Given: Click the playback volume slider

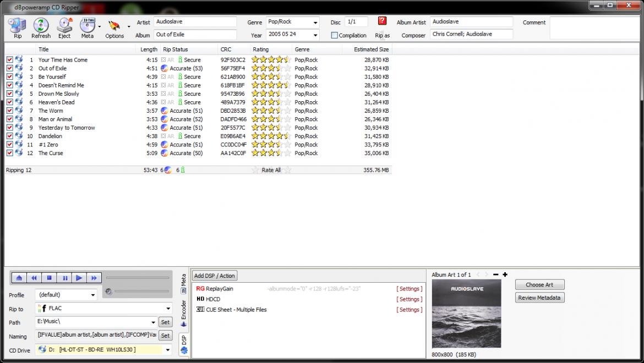Looking at the screenshot, I should point(142,291).
